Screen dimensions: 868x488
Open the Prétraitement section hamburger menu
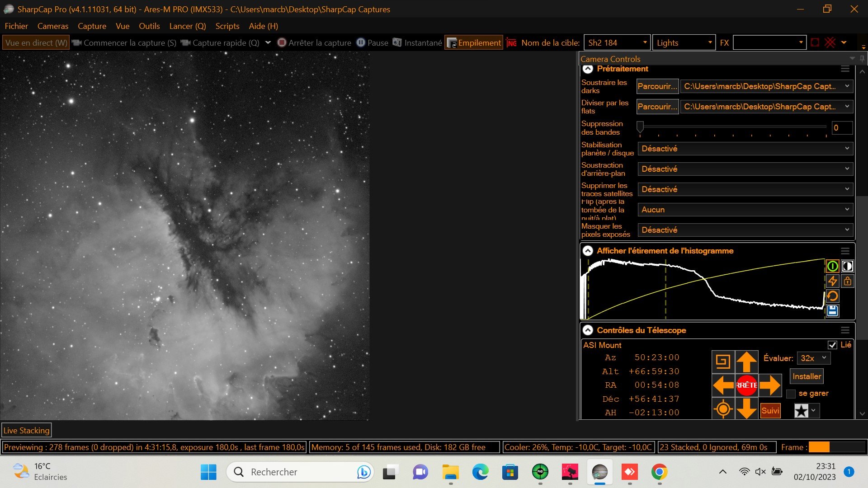(x=845, y=69)
